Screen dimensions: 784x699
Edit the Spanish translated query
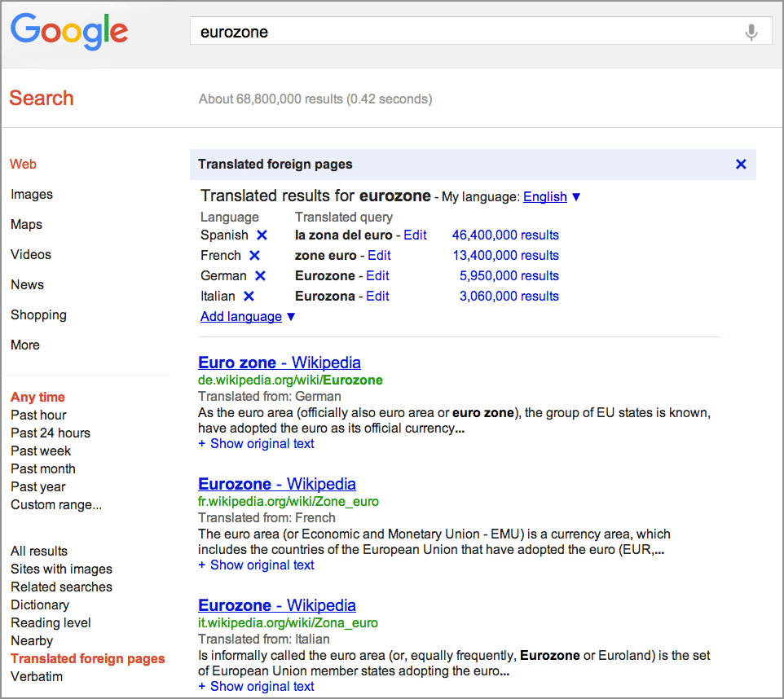coord(415,235)
